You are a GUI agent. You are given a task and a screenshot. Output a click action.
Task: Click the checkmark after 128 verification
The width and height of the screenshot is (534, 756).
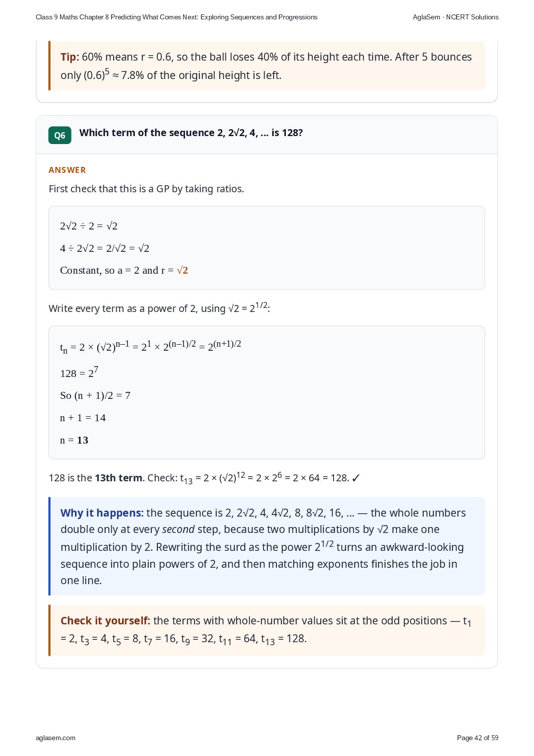coord(356,478)
